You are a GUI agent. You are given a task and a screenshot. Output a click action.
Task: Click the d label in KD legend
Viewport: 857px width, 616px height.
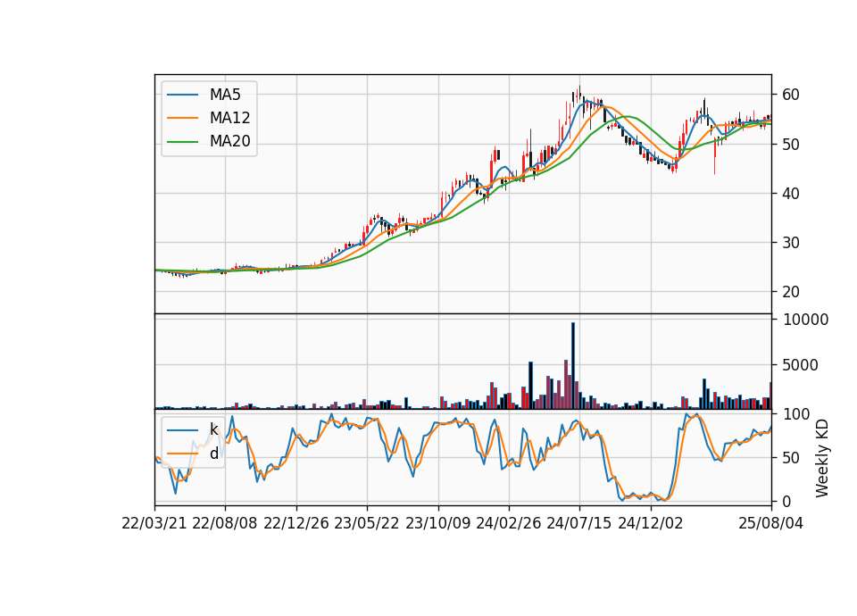(213, 453)
